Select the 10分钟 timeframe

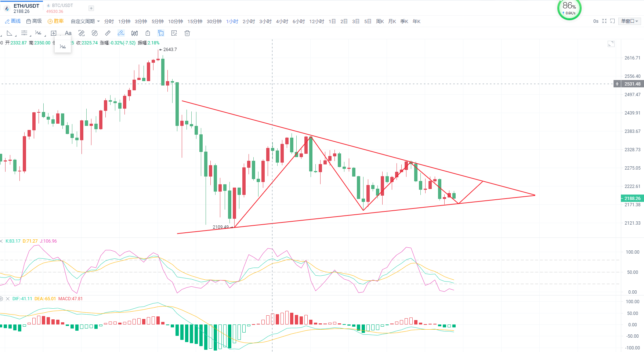pos(176,21)
